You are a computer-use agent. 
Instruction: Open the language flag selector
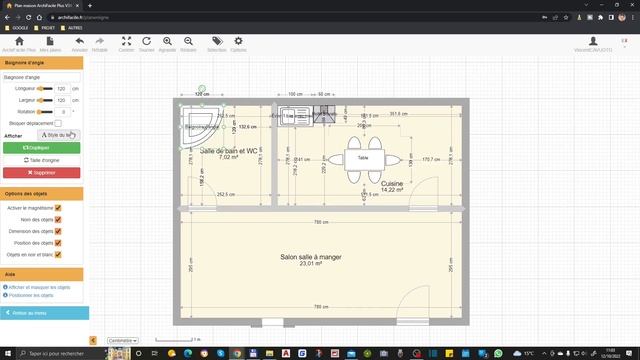pyautogui.click(x=624, y=41)
